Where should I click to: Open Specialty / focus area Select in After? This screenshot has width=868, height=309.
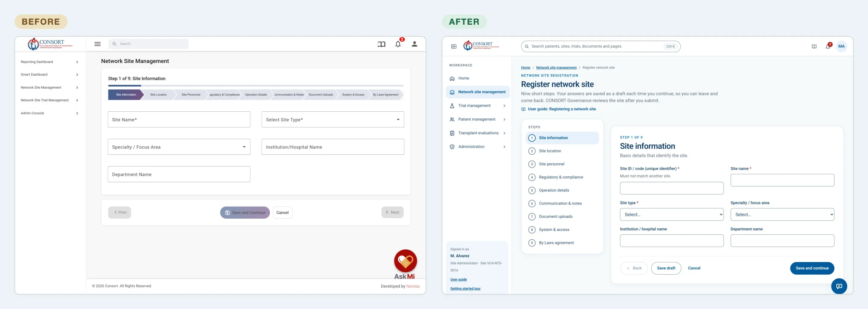(x=782, y=214)
